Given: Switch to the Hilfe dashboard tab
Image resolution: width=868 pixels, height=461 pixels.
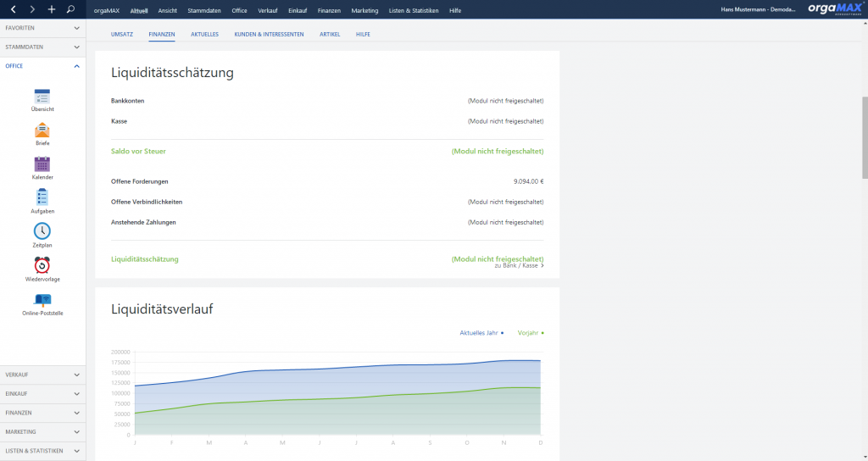Looking at the screenshot, I should point(363,34).
